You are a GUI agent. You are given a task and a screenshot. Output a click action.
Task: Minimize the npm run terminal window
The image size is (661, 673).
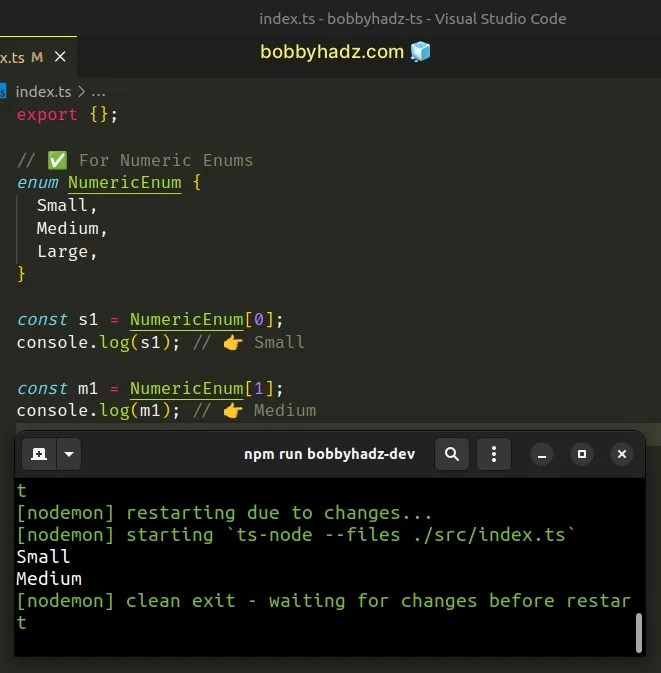[542, 454]
